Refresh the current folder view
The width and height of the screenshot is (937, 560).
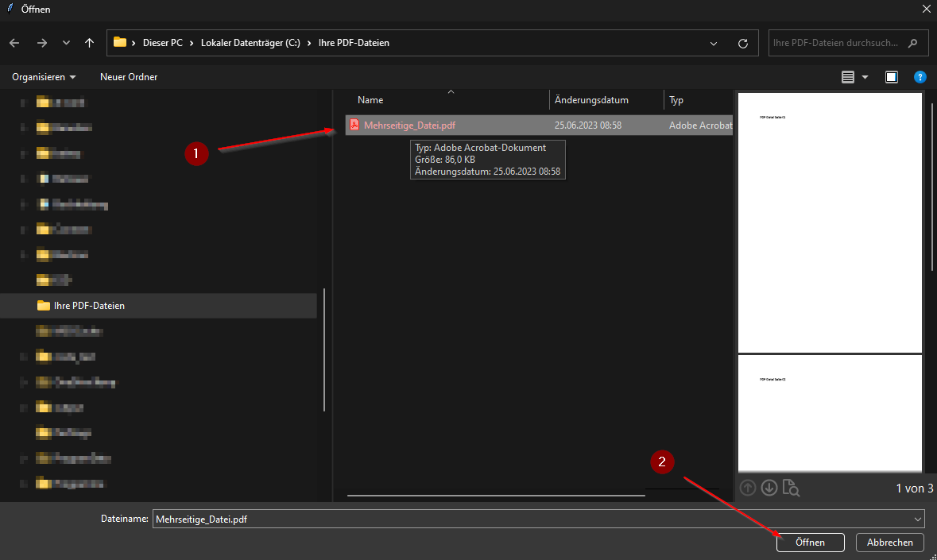point(743,43)
